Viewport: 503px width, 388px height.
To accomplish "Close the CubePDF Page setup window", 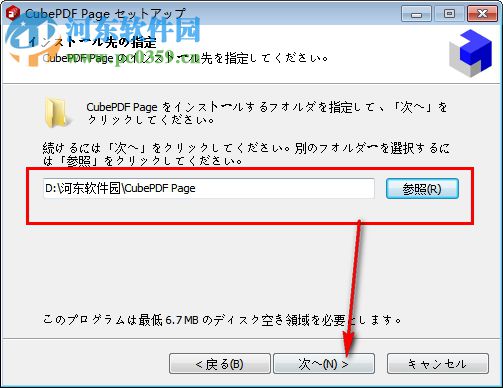I will click(482, 14).
